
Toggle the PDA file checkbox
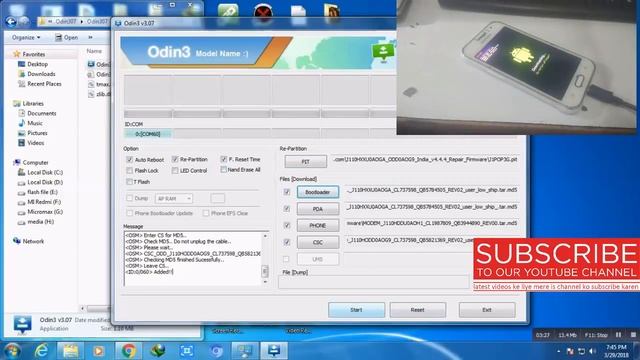pyautogui.click(x=287, y=209)
